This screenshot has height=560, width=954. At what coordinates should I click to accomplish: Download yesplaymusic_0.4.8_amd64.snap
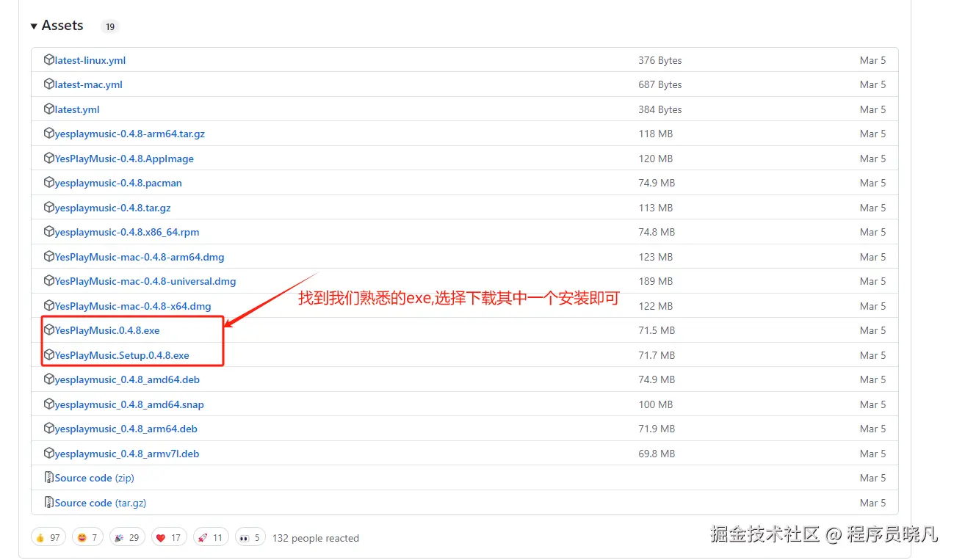129,404
